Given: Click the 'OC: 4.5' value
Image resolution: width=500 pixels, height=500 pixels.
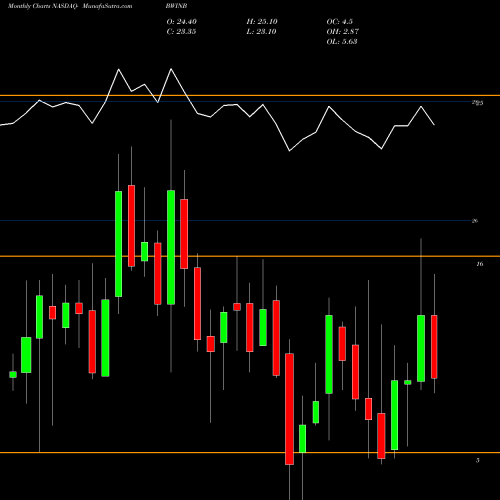Looking at the screenshot, I should (340, 22).
